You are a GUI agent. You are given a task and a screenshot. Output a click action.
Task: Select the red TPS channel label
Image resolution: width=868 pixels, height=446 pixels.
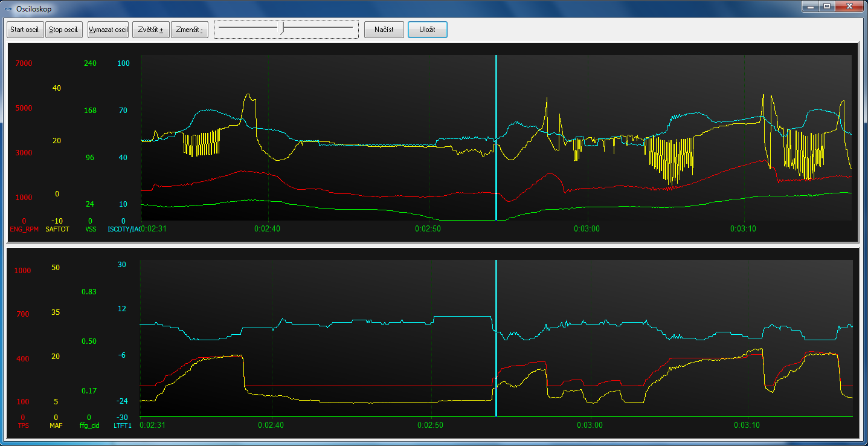tap(23, 425)
